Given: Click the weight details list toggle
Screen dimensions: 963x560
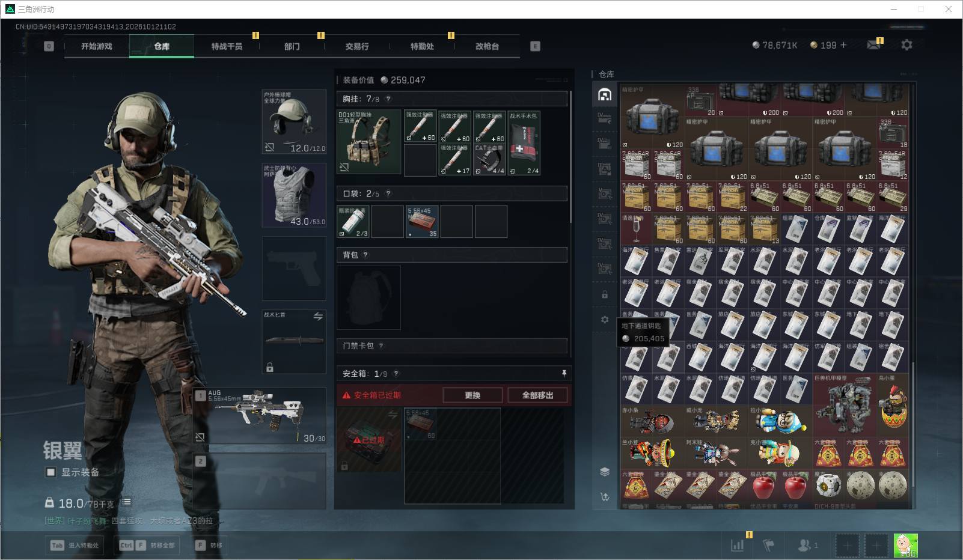Looking at the screenshot, I should tap(126, 502).
